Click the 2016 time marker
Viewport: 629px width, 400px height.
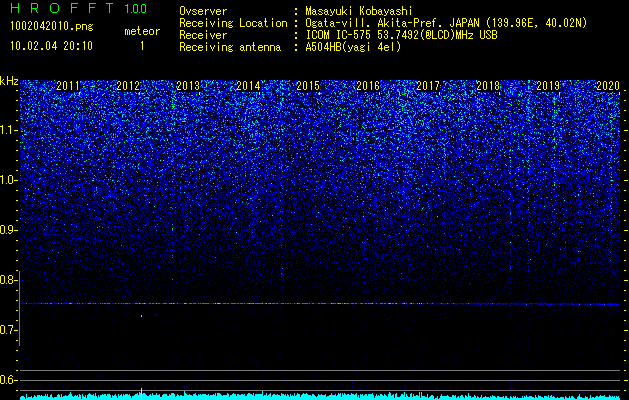pyautogui.click(x=368, y=86)
